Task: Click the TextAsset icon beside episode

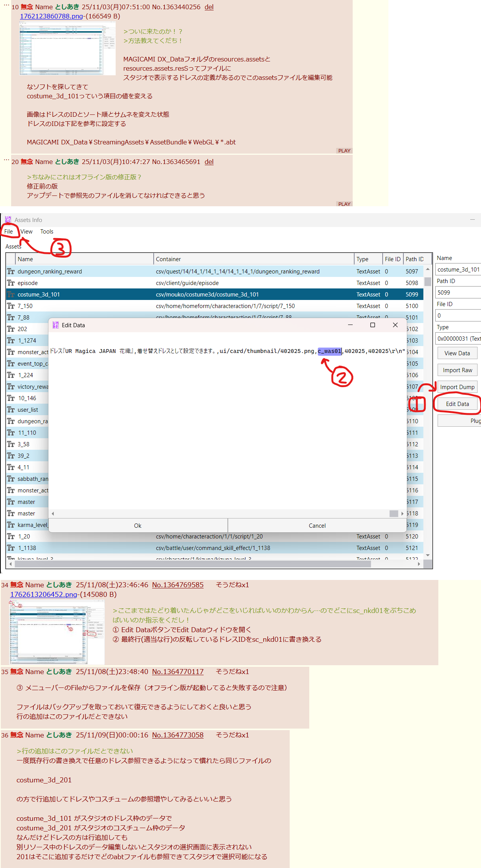Action: click(11, 283)
